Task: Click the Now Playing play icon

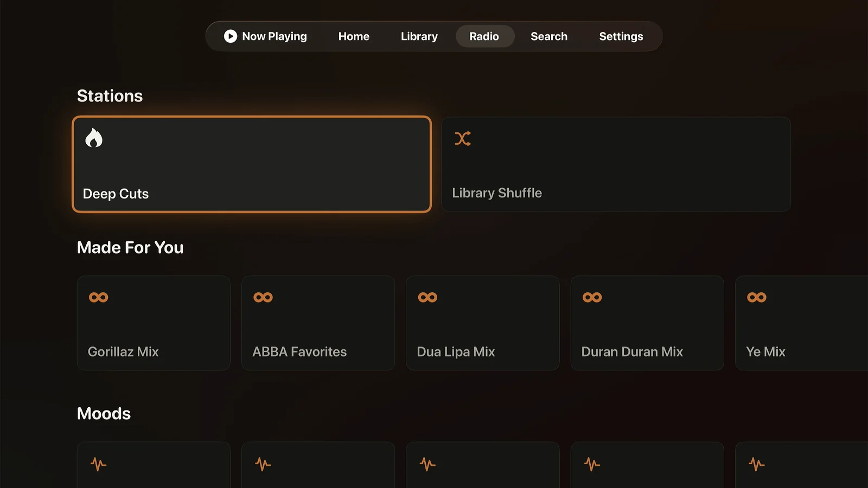Action: [231, 36]
